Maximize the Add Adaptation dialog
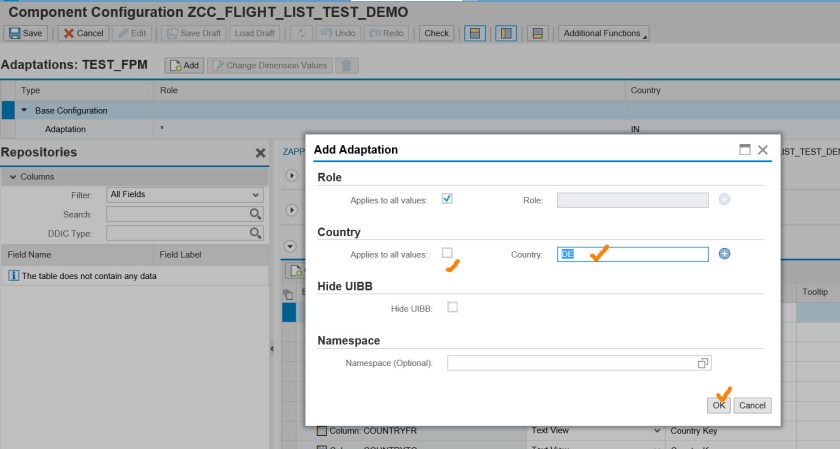This screenshot has height=449, width=840. [x=744, y=150]
